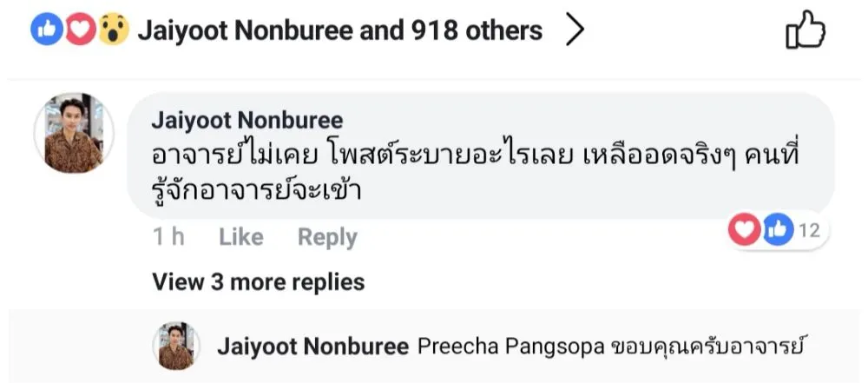The image size is (868, 383).
Task: Open the reply author name Jaiyoot Nonburee
Action: point(312,347)
